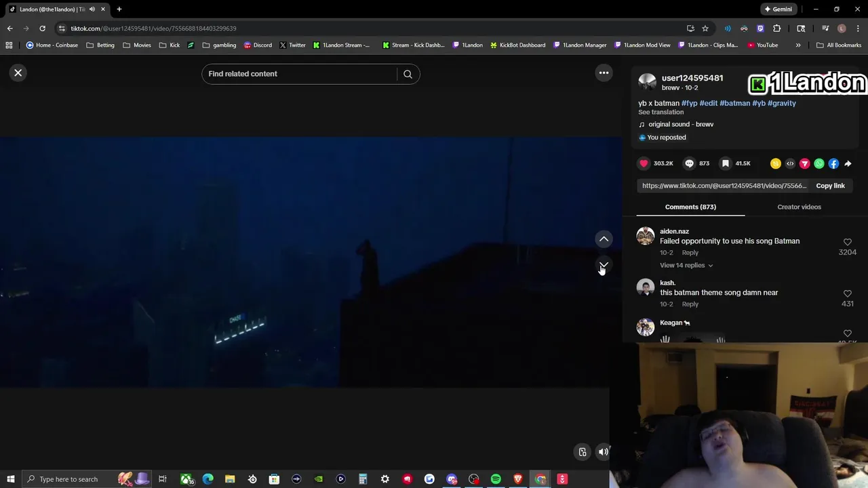Like aiden.naz's comment
The width and height of the screenshot is (868, 488).
click(x=847, y=242)
